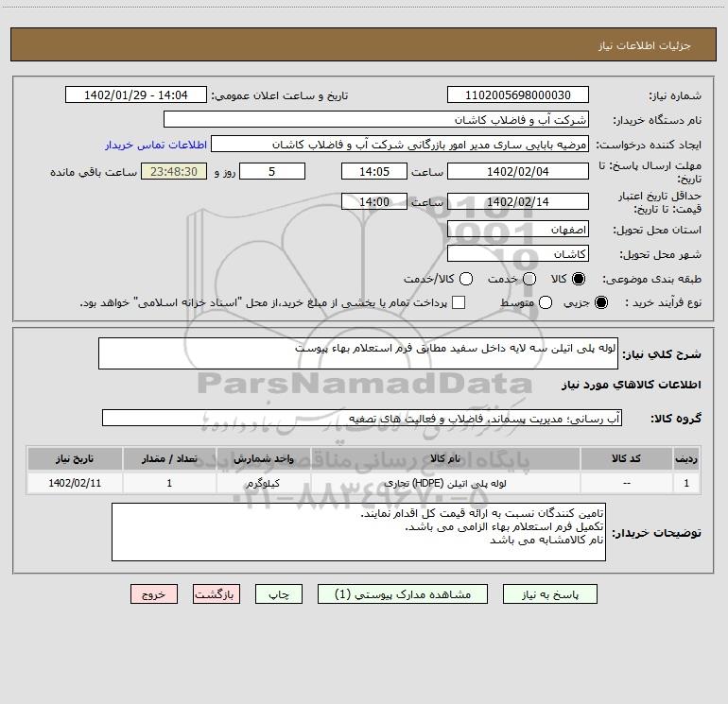The image size is (728, 704).
Task: Choose the جزیی purchase type
Action: click(x=600, y=302)
